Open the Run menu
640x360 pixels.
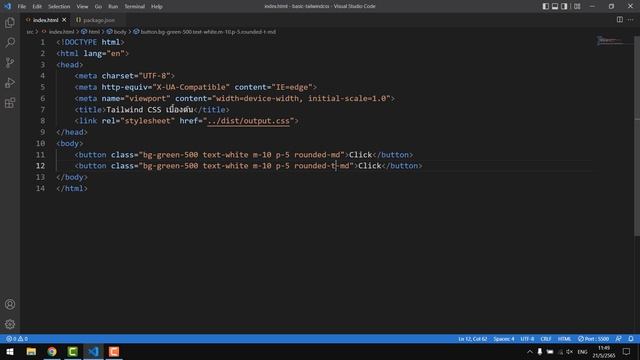tap(113, 7)
